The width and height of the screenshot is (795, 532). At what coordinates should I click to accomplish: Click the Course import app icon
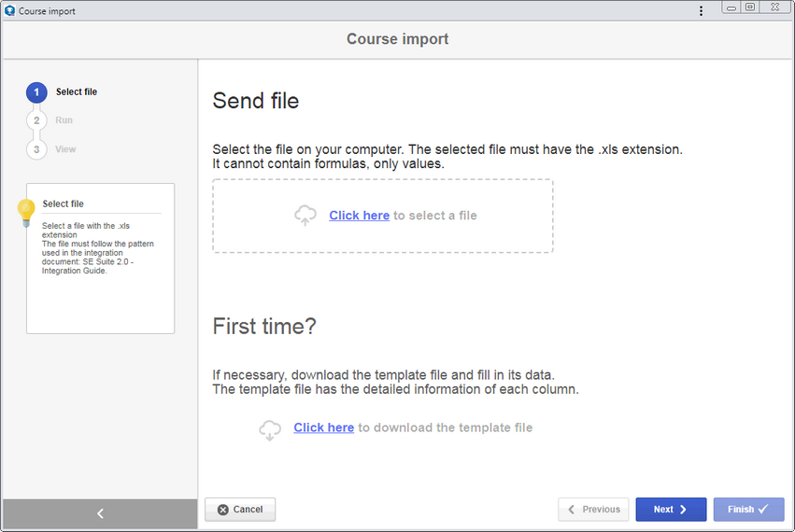pos(9,10)
